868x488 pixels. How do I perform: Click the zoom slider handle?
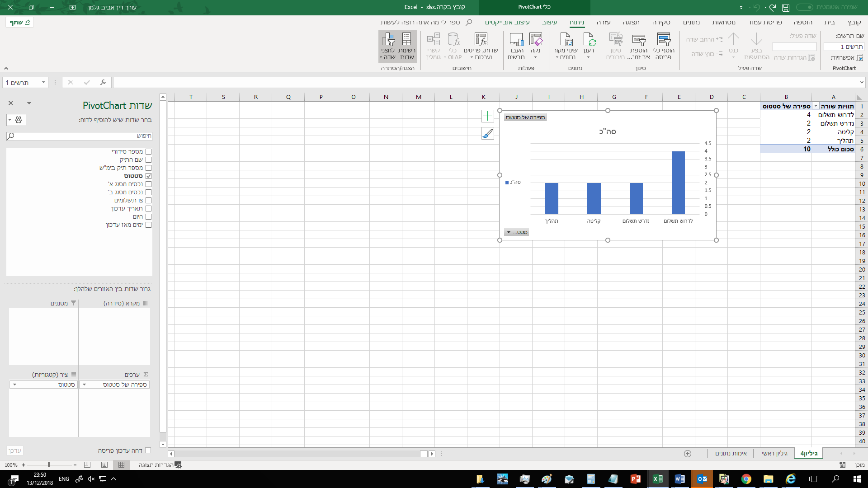tap(49, 465)
